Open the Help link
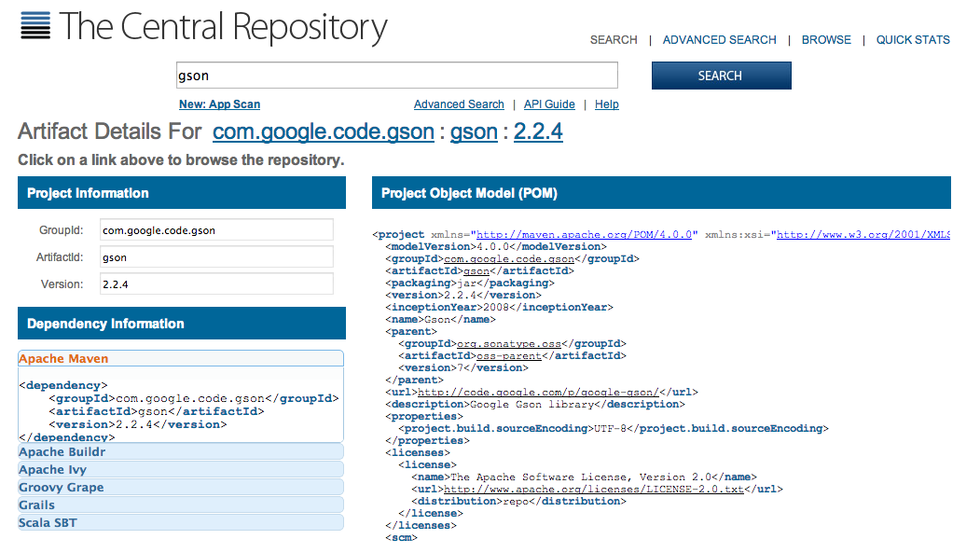Image resolution: width=980 pixels, height=553 pixels. (x=607, y=104)
